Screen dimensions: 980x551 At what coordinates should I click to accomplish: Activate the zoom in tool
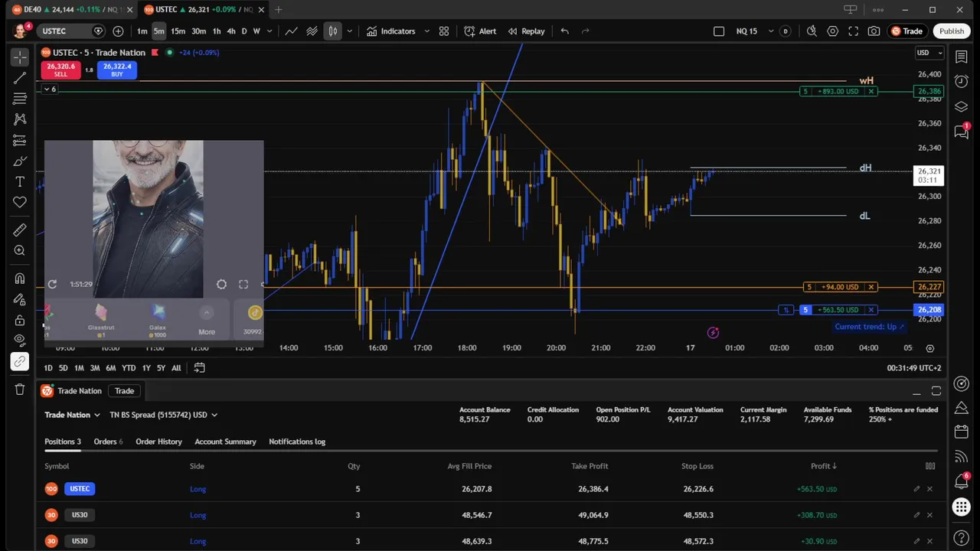[20, 250]
